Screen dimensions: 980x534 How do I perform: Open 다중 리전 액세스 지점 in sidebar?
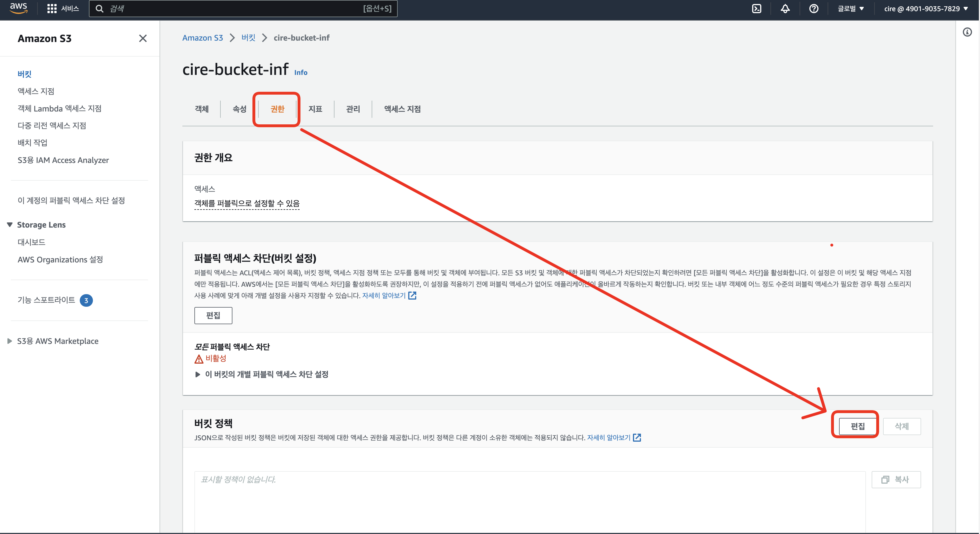52,125
